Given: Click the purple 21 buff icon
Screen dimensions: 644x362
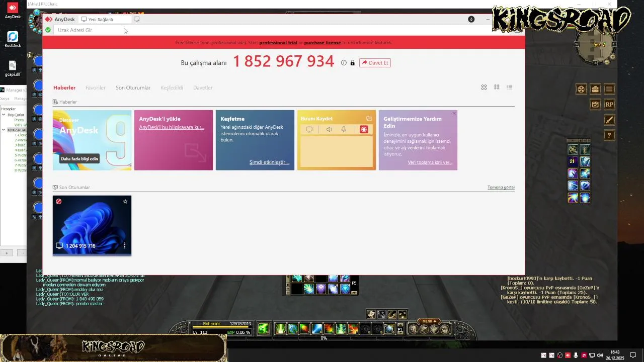Looking at the screenshot, I should click(573, 161).
